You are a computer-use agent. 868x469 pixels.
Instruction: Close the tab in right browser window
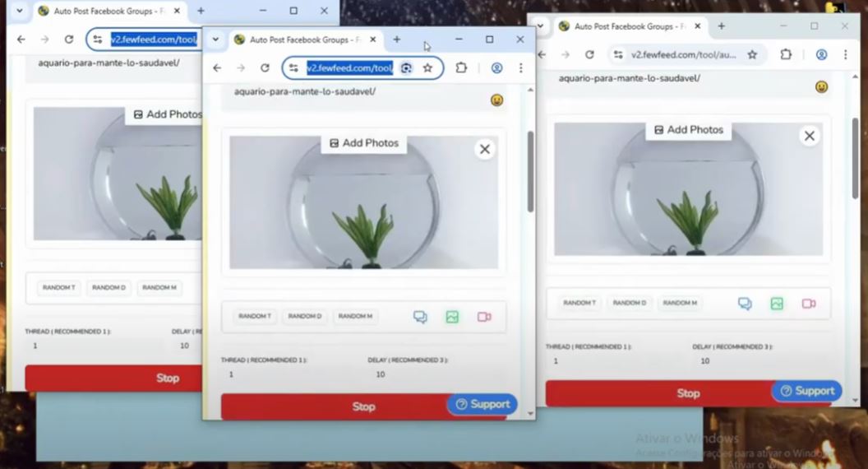pos(698,26)
